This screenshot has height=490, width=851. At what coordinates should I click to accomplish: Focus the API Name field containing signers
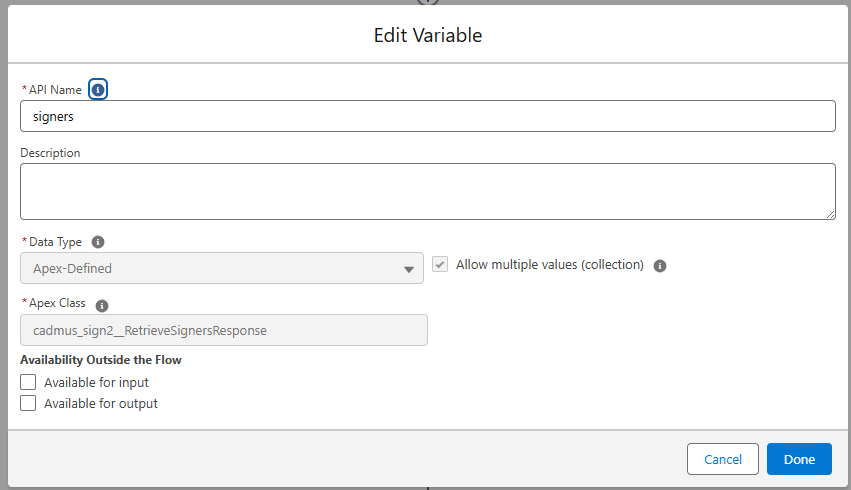pos(428,116)
